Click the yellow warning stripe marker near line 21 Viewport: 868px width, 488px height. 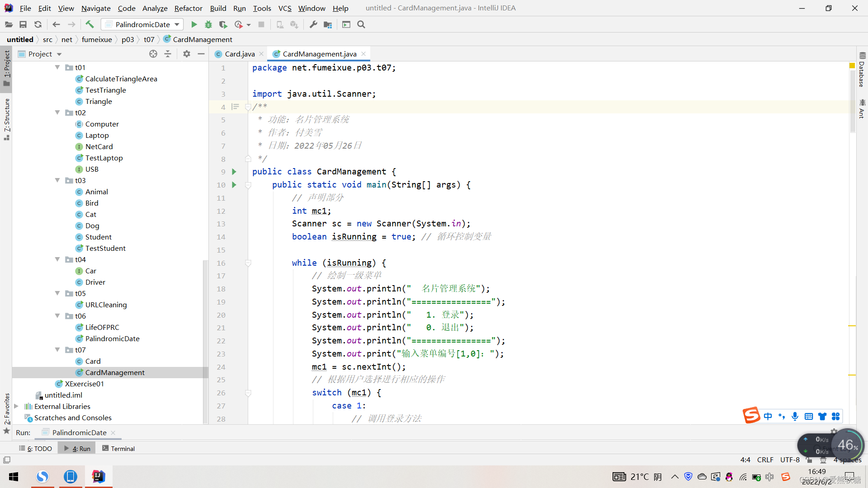click(x=852, y=326)
